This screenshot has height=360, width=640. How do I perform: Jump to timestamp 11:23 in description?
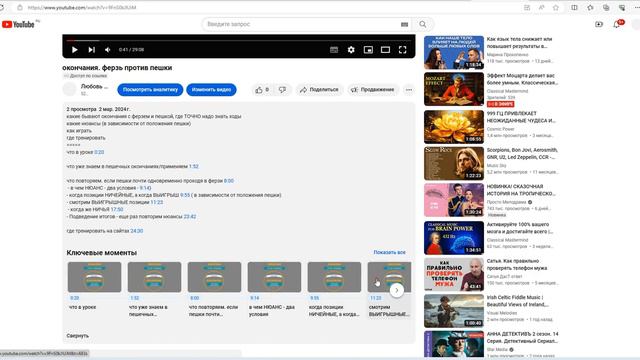pos(157,202)
